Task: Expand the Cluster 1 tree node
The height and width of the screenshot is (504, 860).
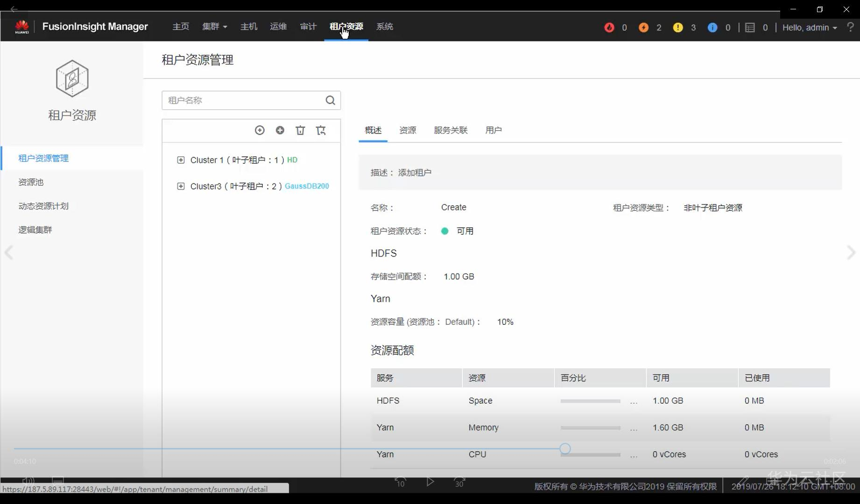Action: (x=181, y=160)
